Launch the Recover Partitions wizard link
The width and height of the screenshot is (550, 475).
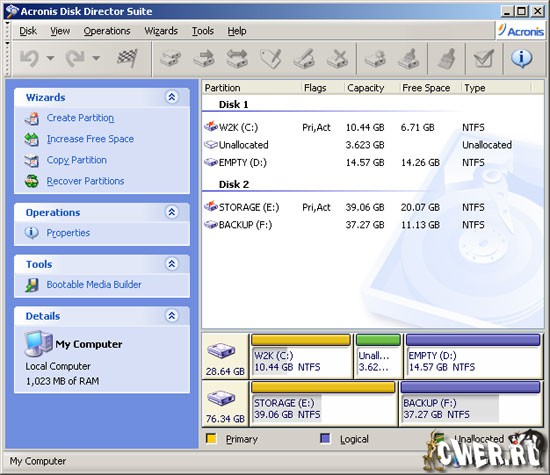(85, 181)
